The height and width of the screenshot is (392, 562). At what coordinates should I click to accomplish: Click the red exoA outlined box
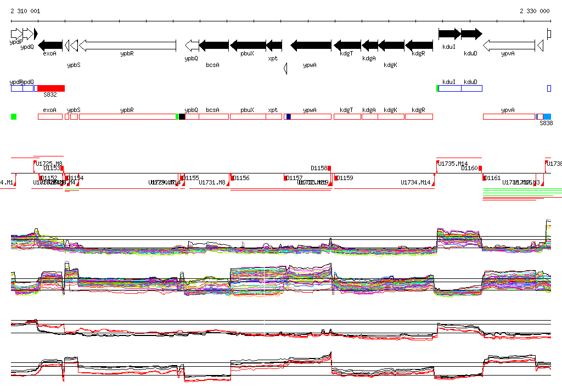pyautogui.click(x=50, y=116)
